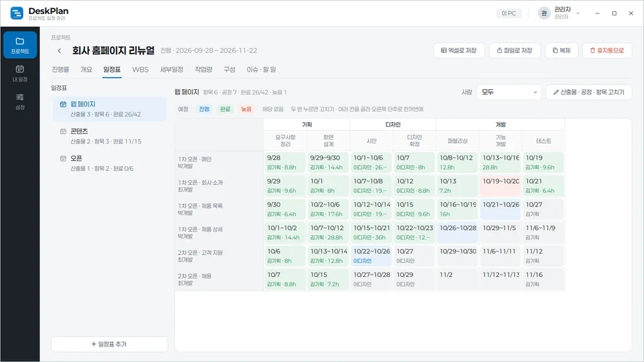The width and height of the screenshot is (644, 362).
Task: Select the 웹 페이지 schedule in list
Action: 109,109
